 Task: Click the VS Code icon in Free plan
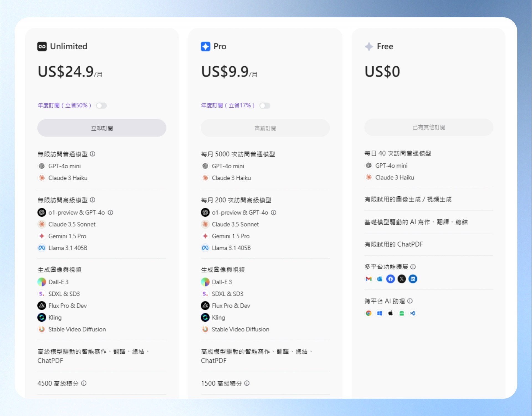tap(413, 313)
